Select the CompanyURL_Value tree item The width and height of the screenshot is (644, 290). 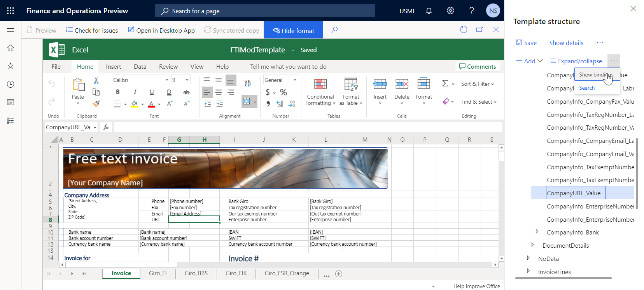(x=575, y=193)
